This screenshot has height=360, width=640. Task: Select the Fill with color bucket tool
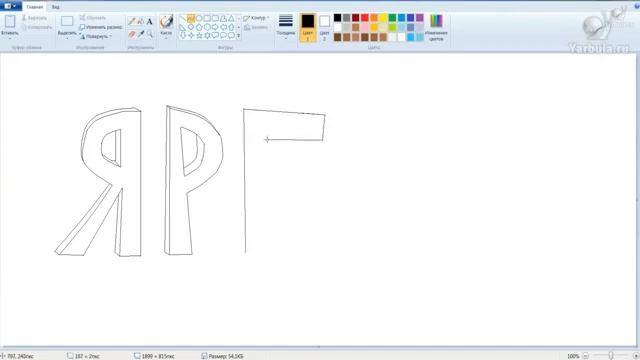(141, 21)
